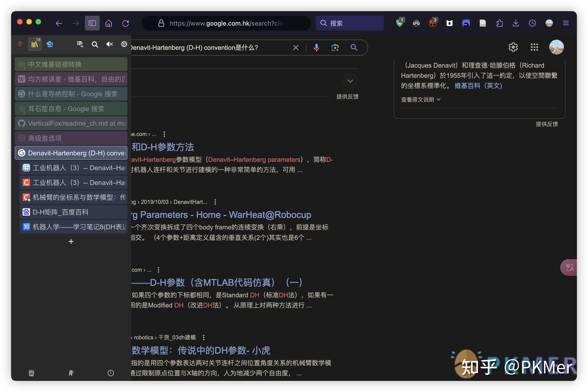Open the Google apps launcher grid
This screenshot has width=588, height=392.
click(534, 47)
